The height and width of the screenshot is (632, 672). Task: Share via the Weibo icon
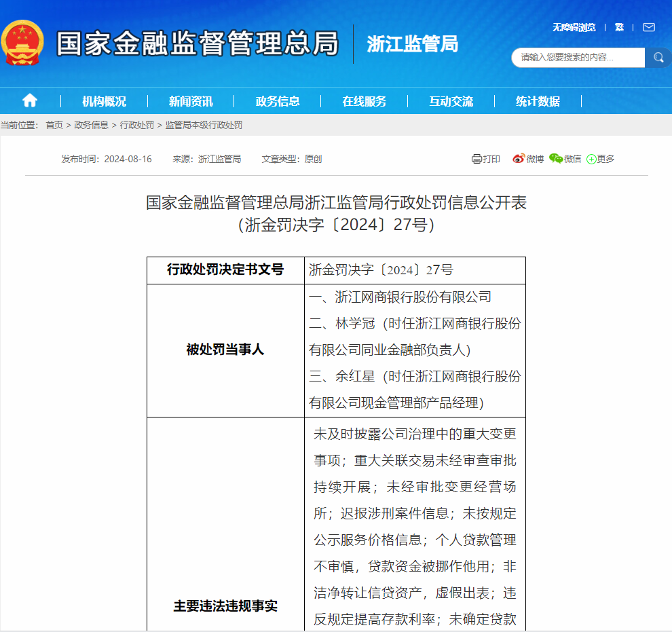coord(519,159)
